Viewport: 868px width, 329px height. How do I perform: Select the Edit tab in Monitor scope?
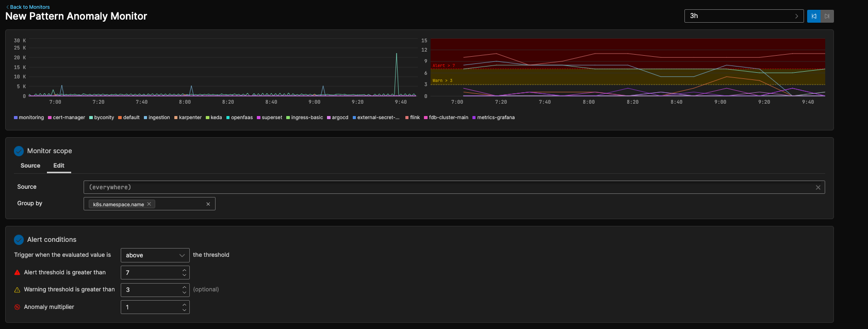pyautogui.click(x=59, y=166)
